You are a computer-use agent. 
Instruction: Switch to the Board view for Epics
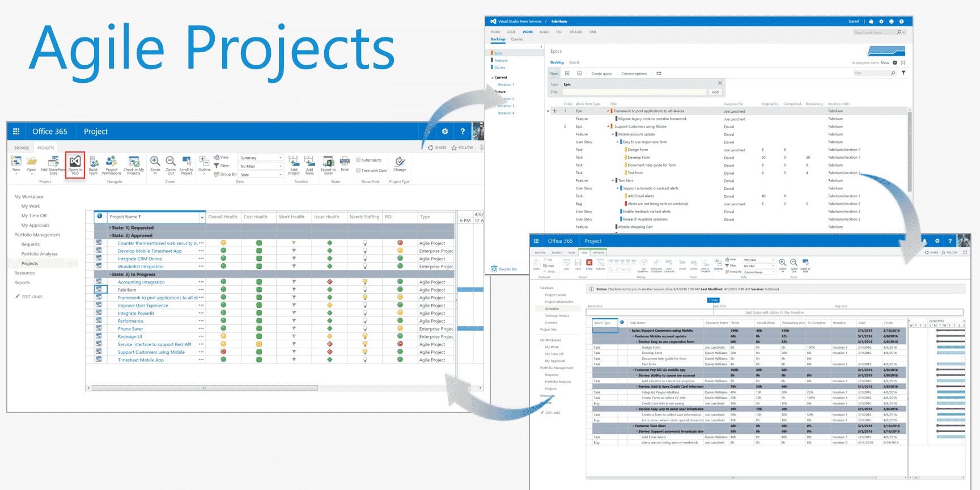point(574,62)
